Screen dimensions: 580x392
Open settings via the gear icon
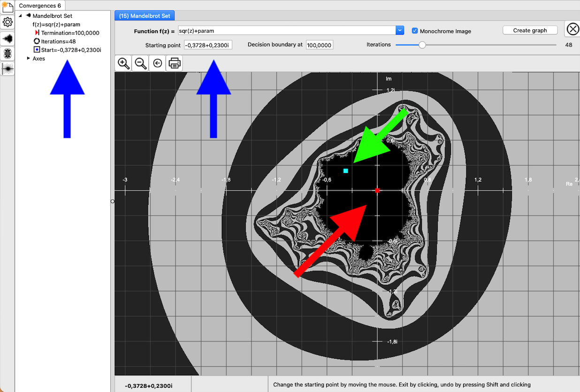(x=8, y=22)
